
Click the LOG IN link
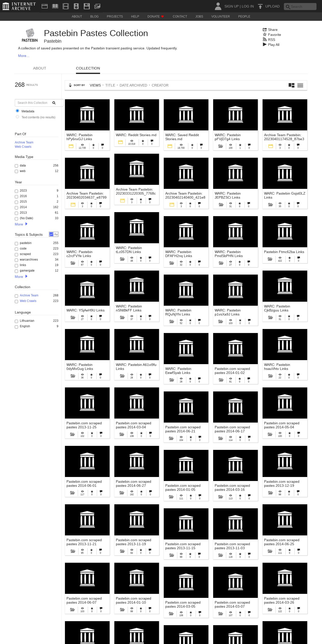coord(248,6)
